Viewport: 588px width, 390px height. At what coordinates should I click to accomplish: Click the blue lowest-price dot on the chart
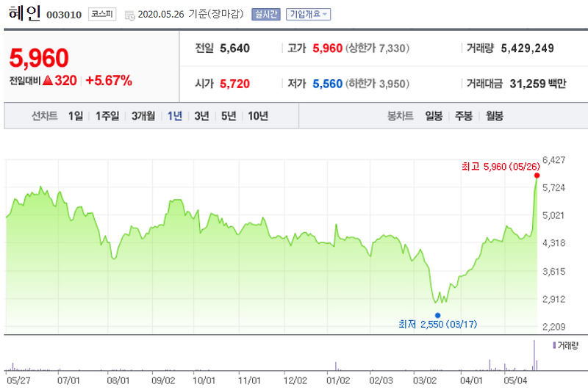(x=437, y=315)
